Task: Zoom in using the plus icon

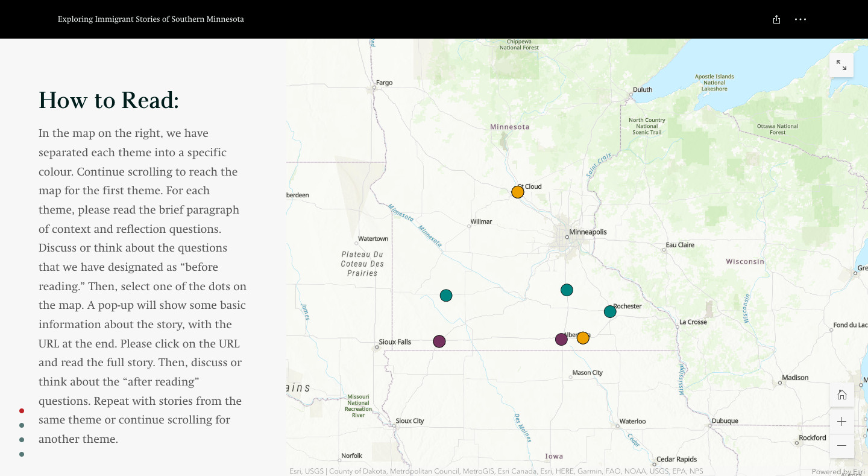Action: (841, 421)
